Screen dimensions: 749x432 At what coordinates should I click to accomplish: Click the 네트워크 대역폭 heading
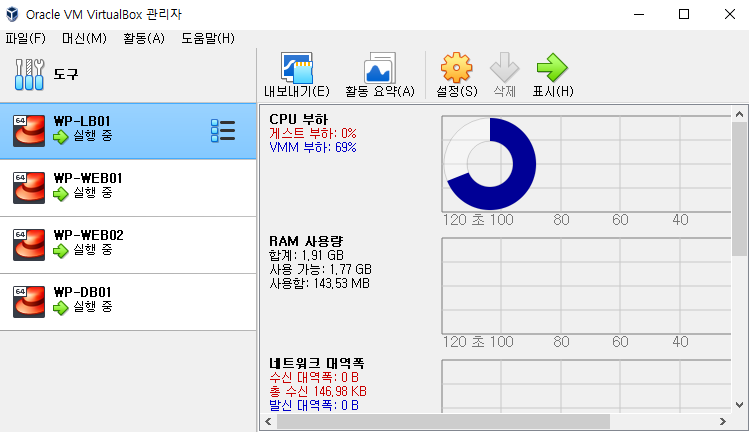[x=316, y=363]
